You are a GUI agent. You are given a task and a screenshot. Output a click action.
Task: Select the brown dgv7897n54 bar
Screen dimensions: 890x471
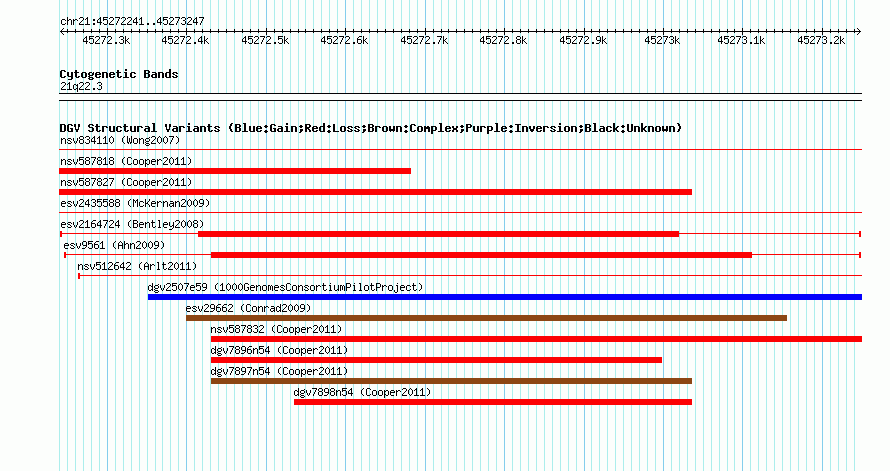451,381
